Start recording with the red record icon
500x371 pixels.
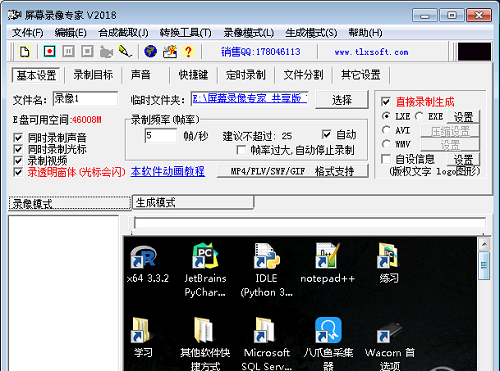[x=50, y=51]
